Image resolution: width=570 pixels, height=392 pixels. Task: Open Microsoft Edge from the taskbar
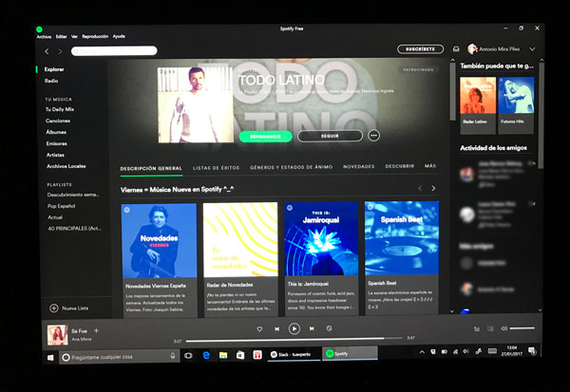(206, 355)
